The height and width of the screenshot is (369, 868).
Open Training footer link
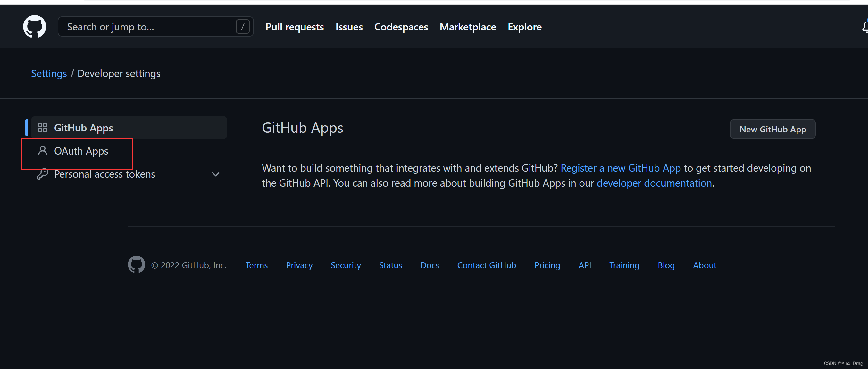point(624,265)
